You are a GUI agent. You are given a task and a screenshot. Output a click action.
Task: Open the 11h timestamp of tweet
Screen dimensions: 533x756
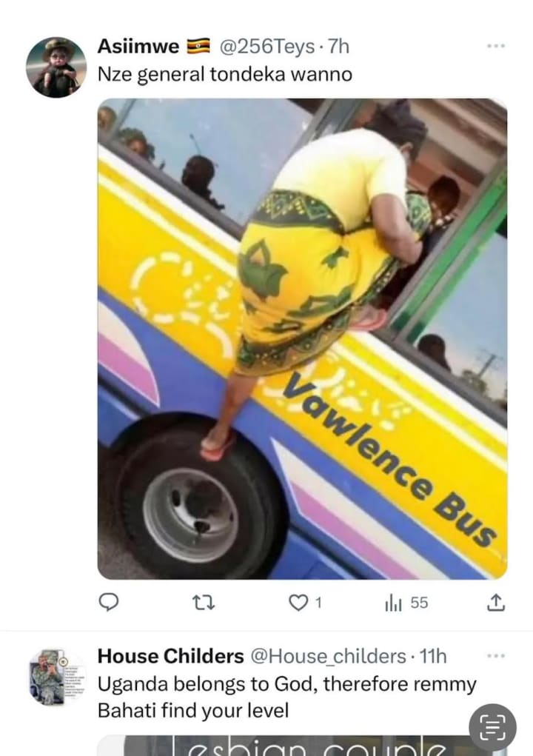pos(433,657)
